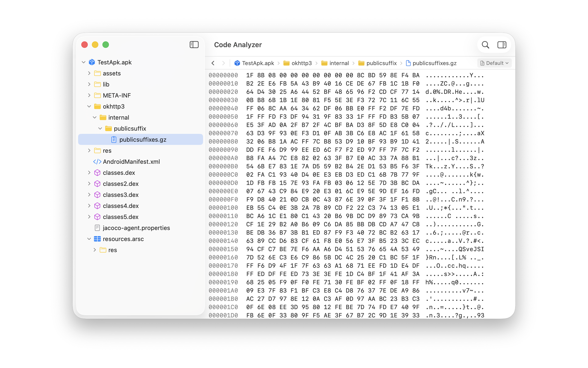The width and height of the screenshot is (588, 368).
Task: Click the classes3.dex cube icon
Action: [97, 195]
